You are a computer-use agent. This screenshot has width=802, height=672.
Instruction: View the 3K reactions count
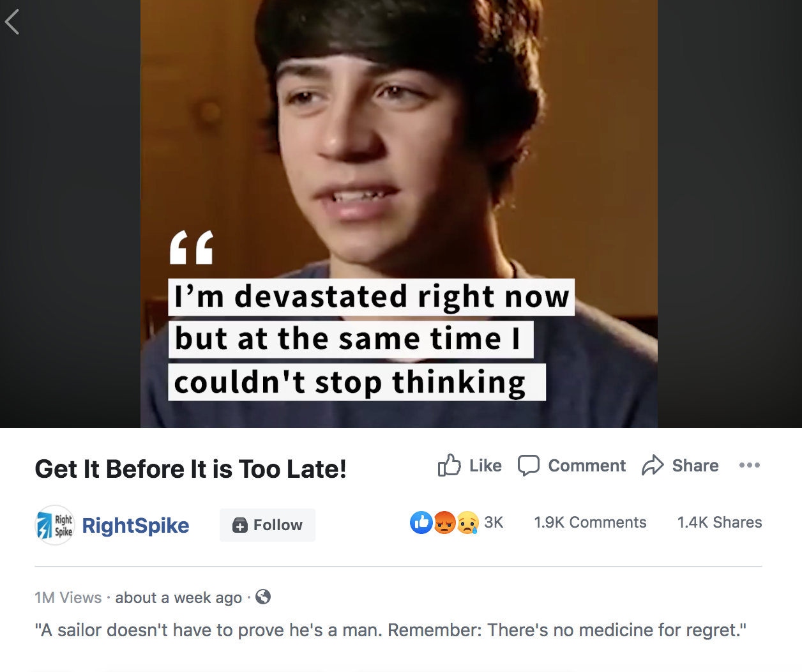tap(494, 523)
